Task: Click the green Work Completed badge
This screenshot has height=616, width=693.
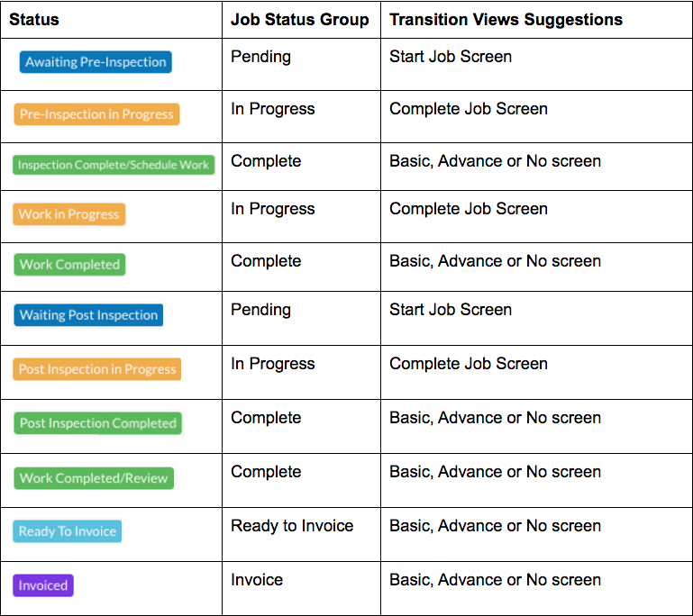Action: (x=69, y=265)
